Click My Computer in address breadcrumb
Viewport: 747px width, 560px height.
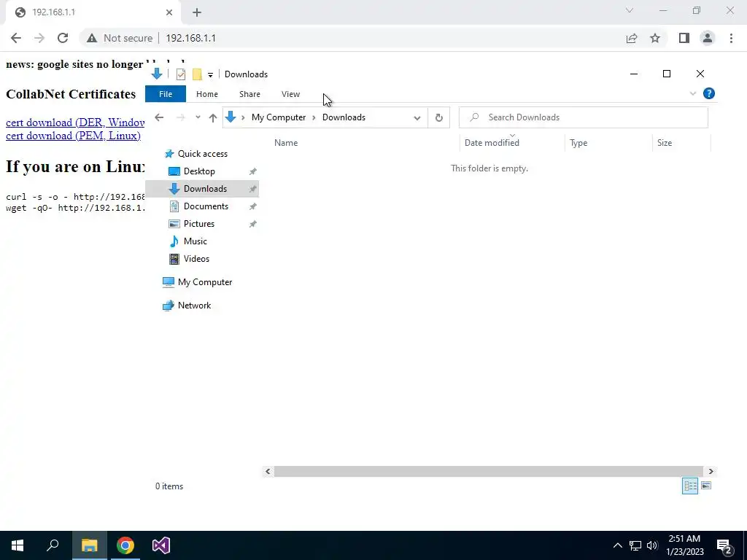[279, 117]
